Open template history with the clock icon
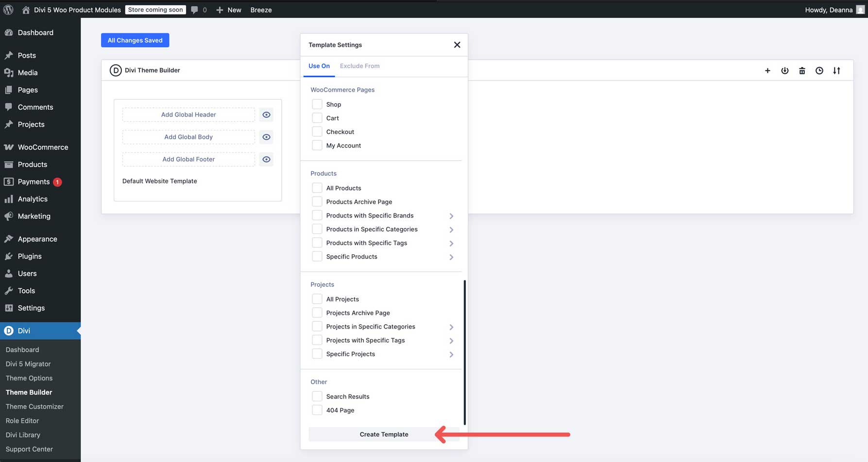The height and width of the screenshot is (462, 868). point(819,70)
